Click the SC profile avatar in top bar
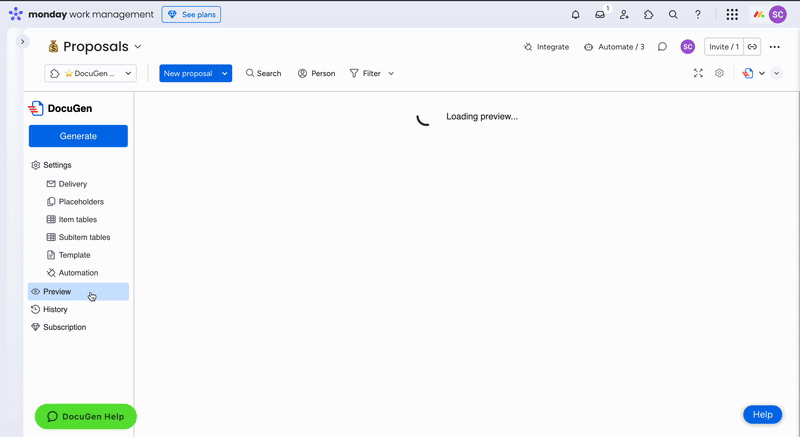 (x=778, y=15)
